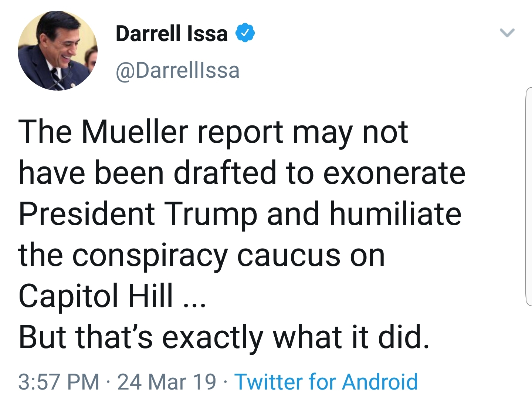Click the word drafted in the tweet
The image size is (532, 411).
pyautogui.click(x=225, y=173)
